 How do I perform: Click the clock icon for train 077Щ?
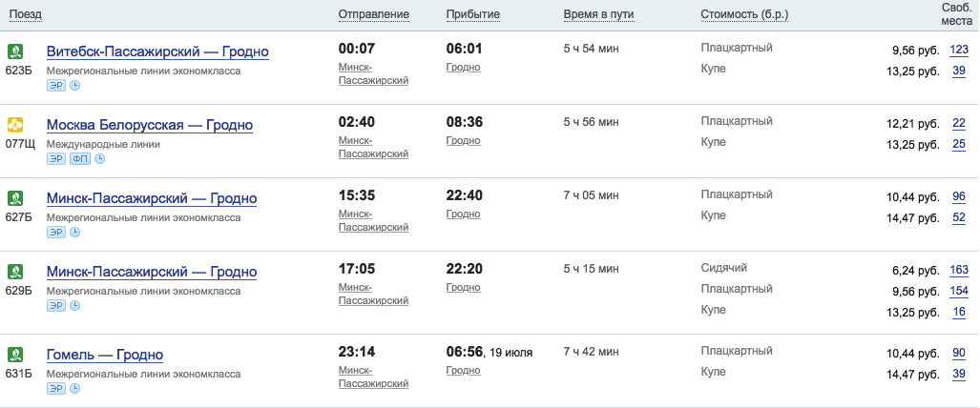click(x=100, y=159)
